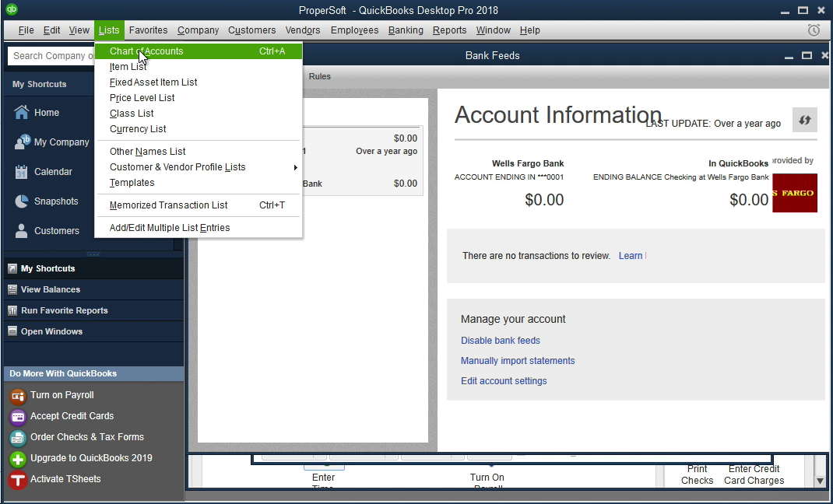Click Print Checks on the Home page
The image size is (833, 504).
tap(697, 474)
